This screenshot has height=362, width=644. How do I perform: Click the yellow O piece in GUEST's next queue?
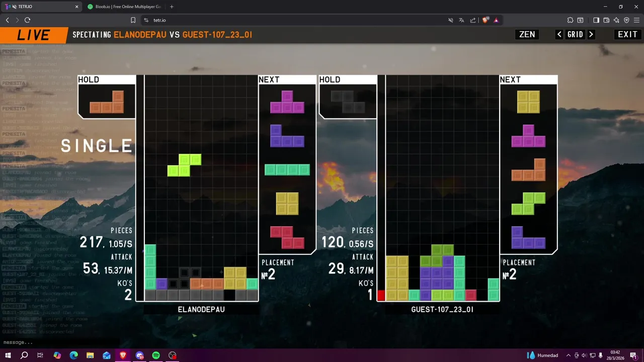coord(528,102)
